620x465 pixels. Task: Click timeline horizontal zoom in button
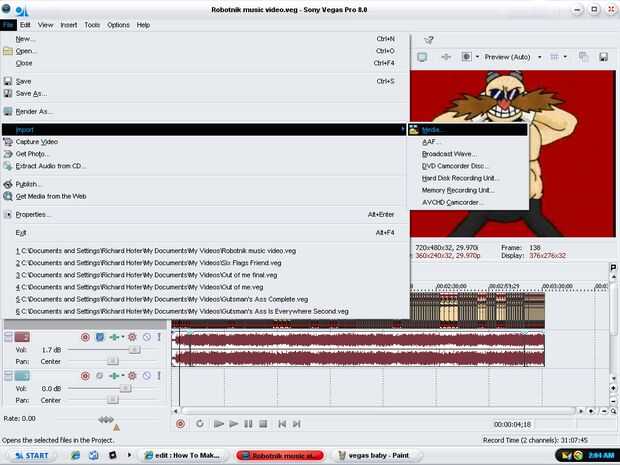(x=591, y=411)
